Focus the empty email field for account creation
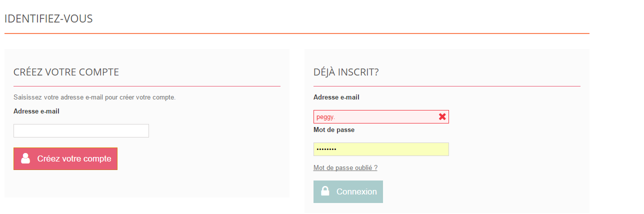644x214 pixels. pos(81,130)
